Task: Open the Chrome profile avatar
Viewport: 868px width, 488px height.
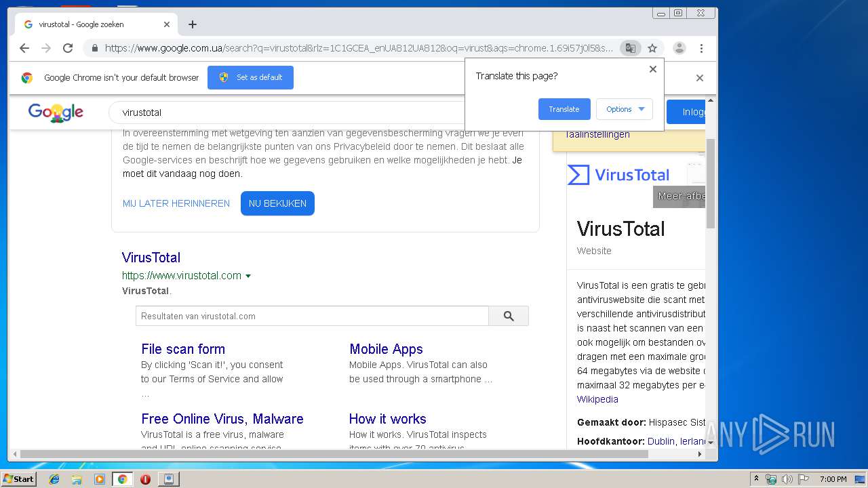Action: click(679, 48)
